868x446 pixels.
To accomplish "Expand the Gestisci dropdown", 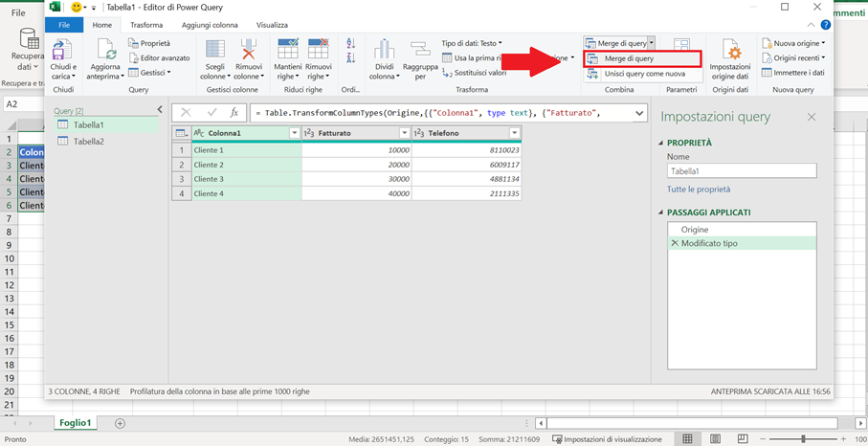I will (149, 72).
